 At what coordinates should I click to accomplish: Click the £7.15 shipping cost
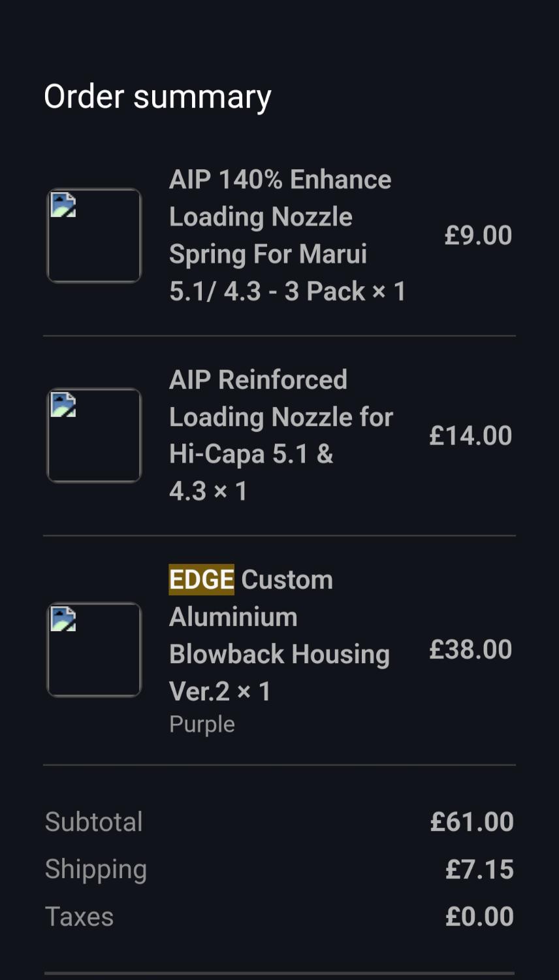(x=479, y=870)
